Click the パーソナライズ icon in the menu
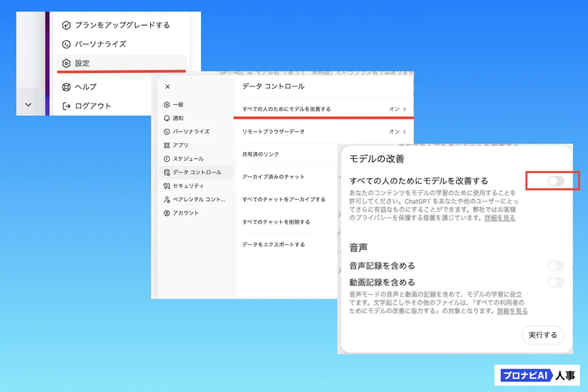Screen dimensions: 588x392 [66, 44]
